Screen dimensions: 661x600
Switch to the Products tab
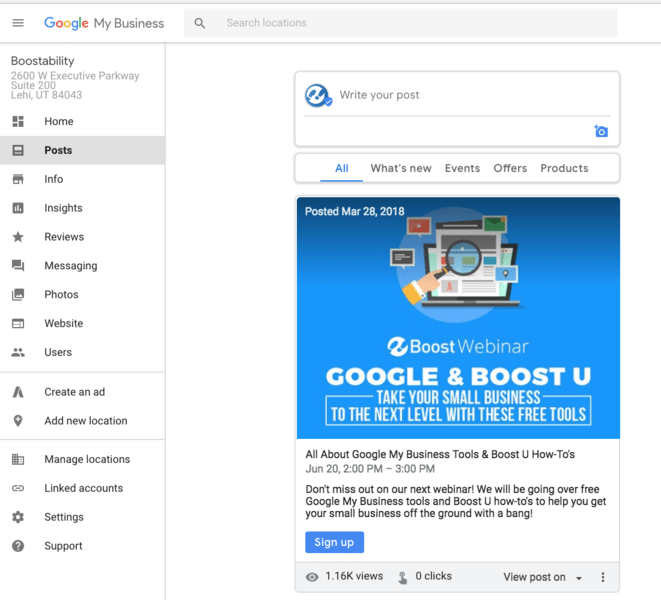(x=564, y=168)
